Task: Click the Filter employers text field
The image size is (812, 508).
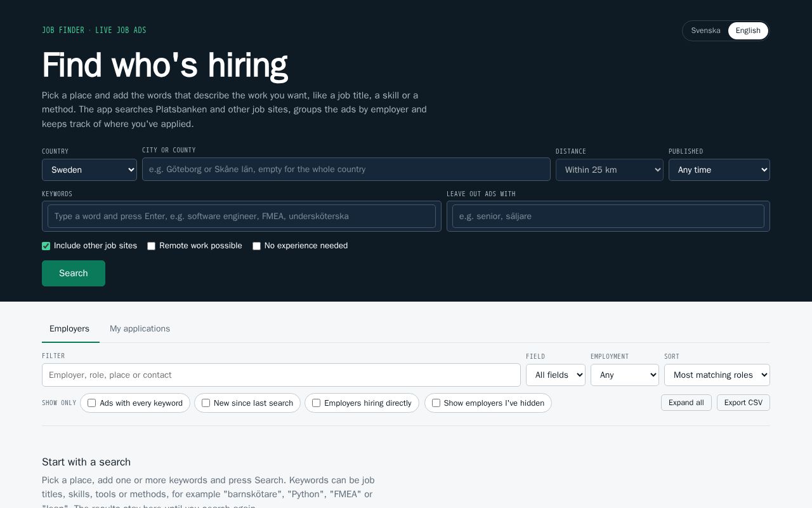Action: (x=281, y=375)
